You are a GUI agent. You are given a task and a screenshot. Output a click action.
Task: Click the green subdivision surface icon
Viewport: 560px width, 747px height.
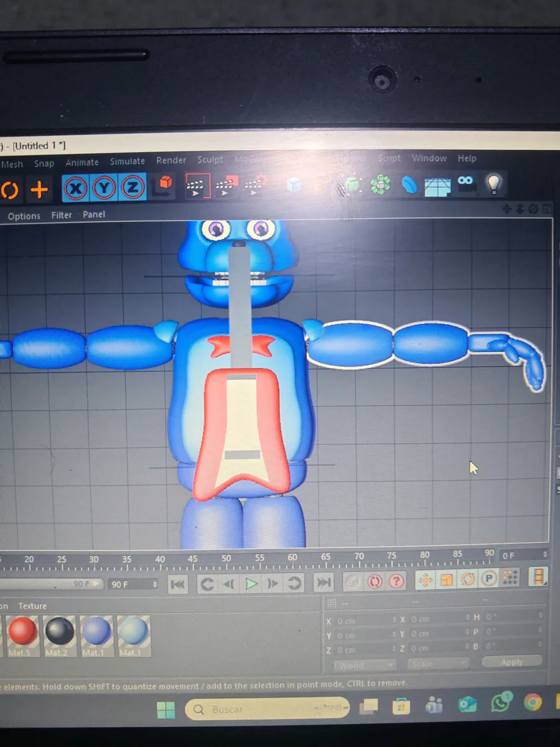[352, 185]
